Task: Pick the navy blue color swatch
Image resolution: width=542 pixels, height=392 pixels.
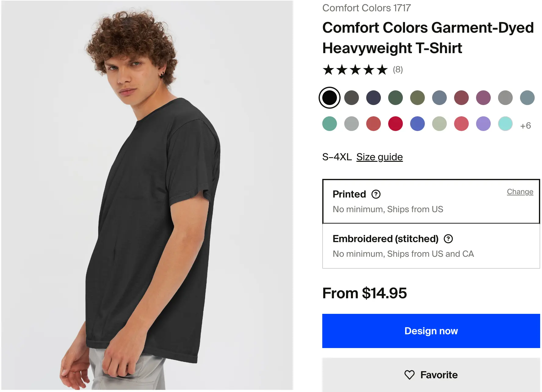Action: tap(374, 98)
